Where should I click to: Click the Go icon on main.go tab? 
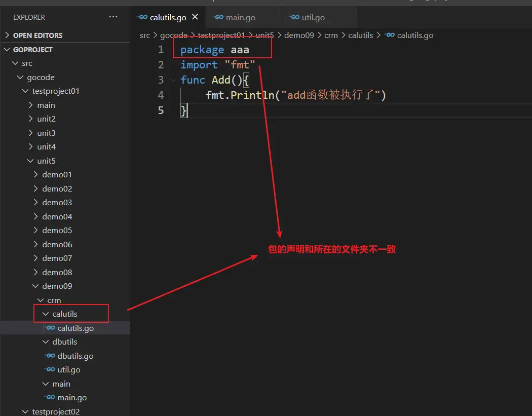(218, 17)
